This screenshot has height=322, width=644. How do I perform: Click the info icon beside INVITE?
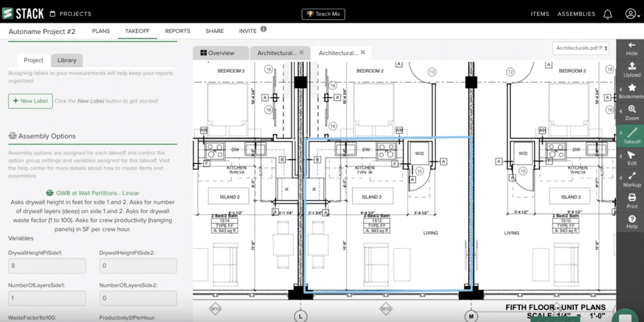coord(263,29)
